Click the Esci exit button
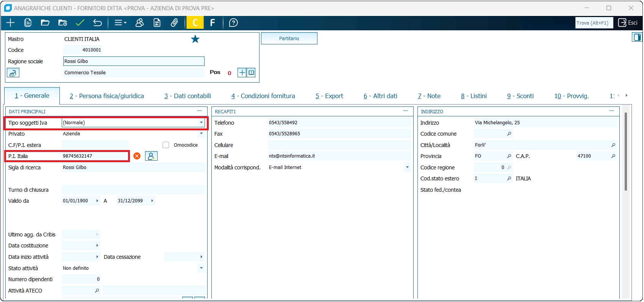The height and width of the screenshot is (302, 644). 628,23
